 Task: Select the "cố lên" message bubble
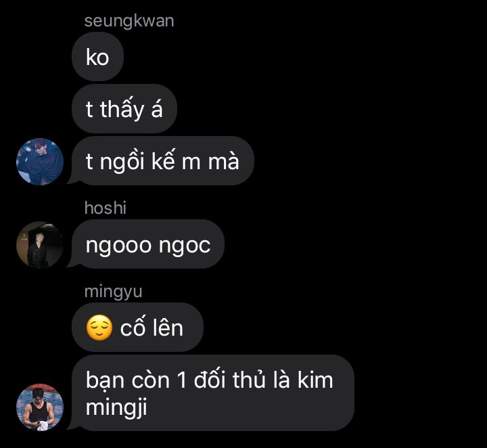[x=137, y=328]
